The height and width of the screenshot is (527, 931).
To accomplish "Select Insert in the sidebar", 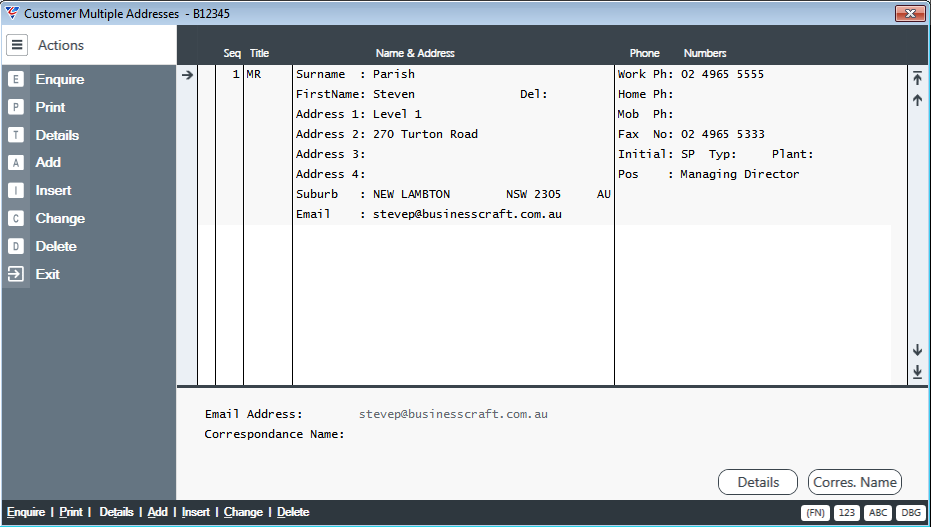I will tap(53, 190).
